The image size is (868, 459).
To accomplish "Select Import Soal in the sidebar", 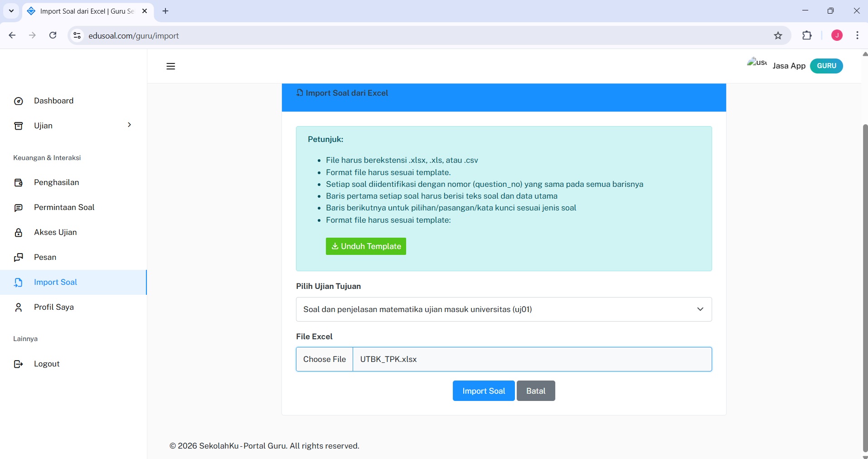I will pyautogui.click(x=55, y=282).
